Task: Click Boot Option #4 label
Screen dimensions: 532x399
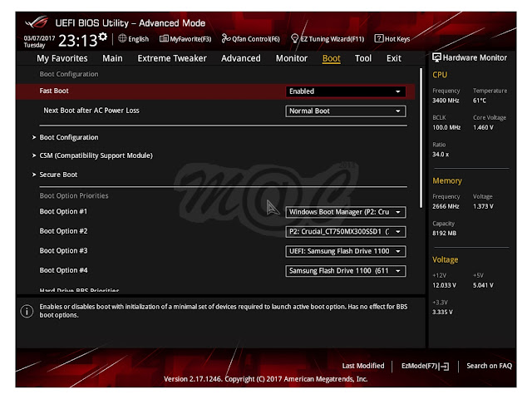Action: point(63,270)
